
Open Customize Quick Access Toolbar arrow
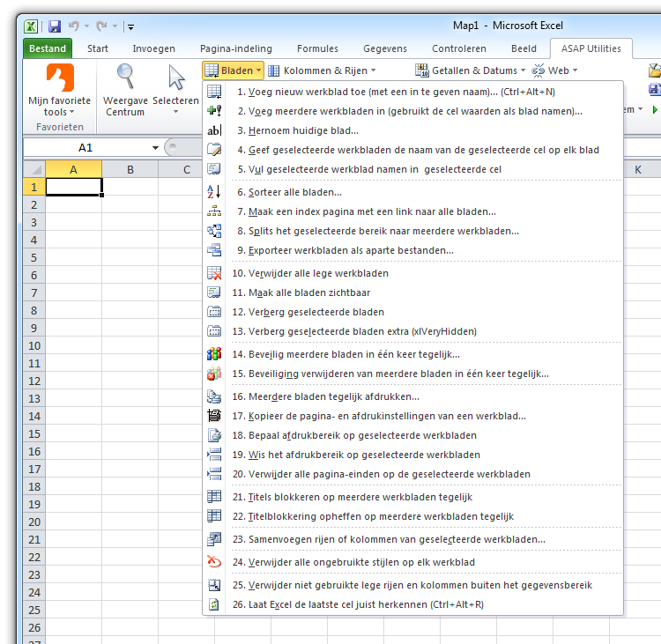click(130, 27)
